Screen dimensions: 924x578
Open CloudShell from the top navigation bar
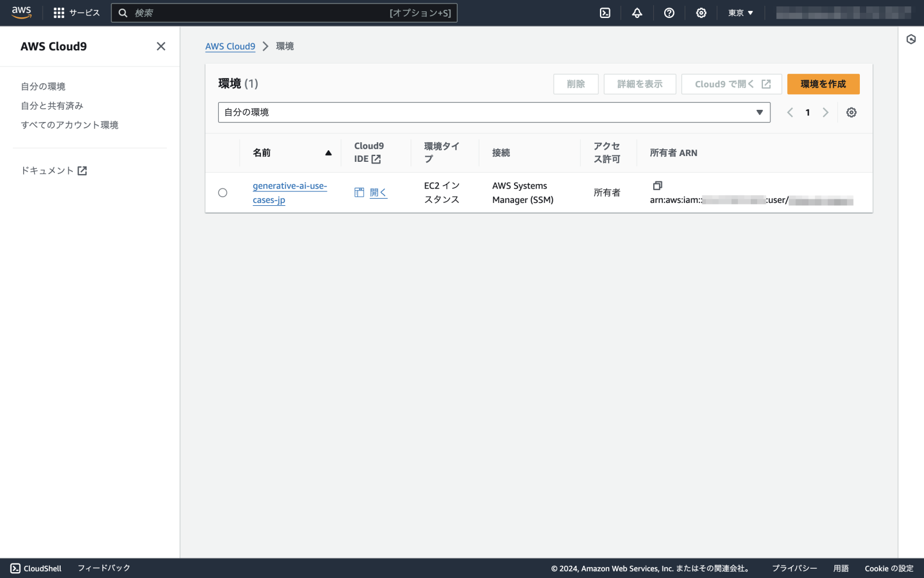click(x=604, y=13)
